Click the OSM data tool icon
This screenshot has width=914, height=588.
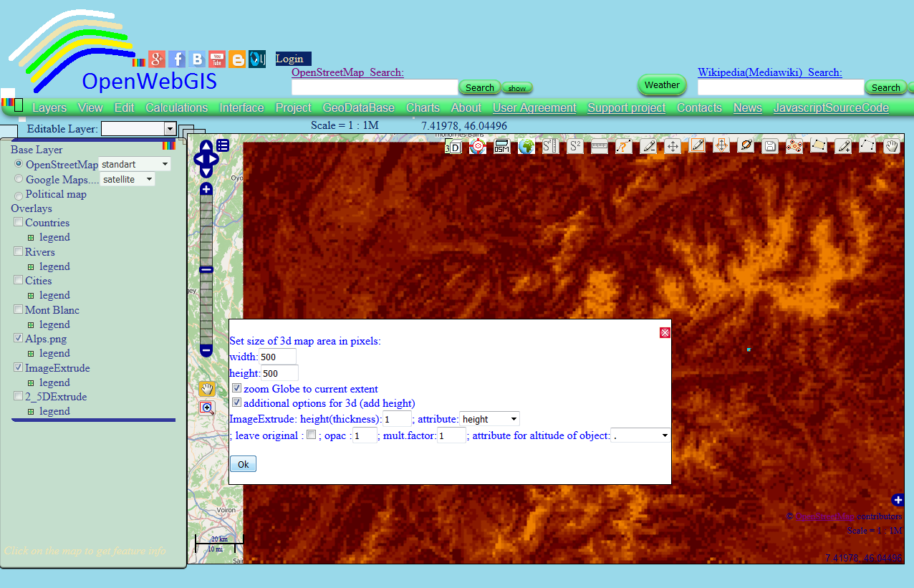pyautogui.click(x=502, y=146)
